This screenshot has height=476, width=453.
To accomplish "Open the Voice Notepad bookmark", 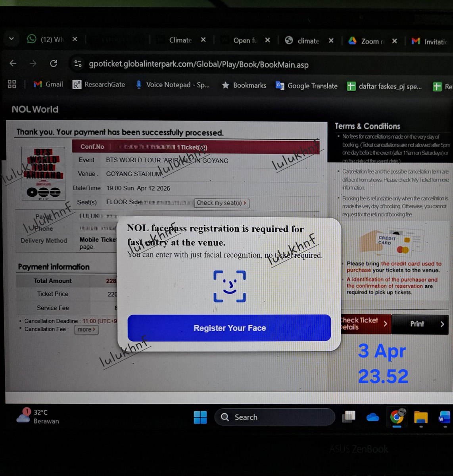I will coord(173,85).
